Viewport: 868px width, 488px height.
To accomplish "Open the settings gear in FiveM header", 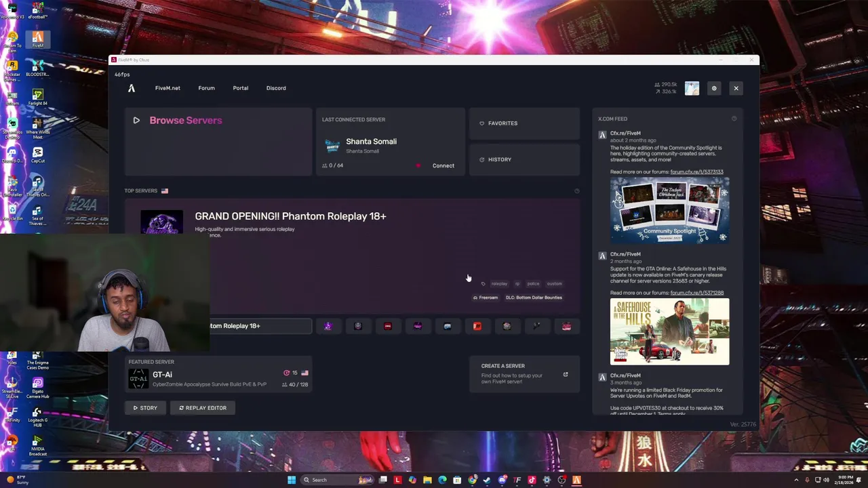I will coord(713,88).
